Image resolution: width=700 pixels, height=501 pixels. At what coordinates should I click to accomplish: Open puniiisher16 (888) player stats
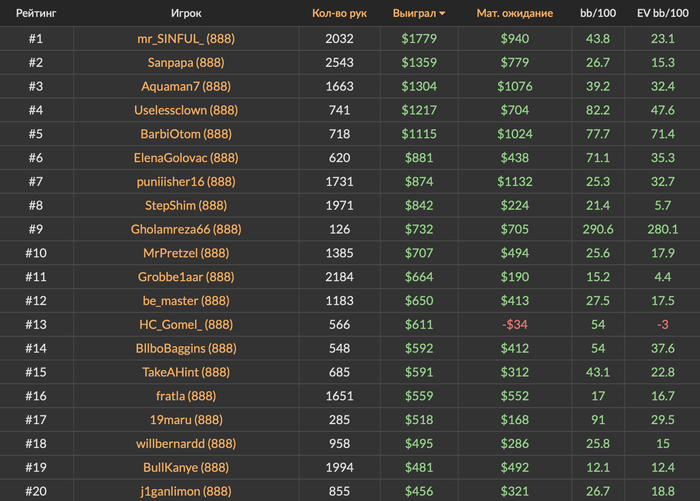coord(185,181)
